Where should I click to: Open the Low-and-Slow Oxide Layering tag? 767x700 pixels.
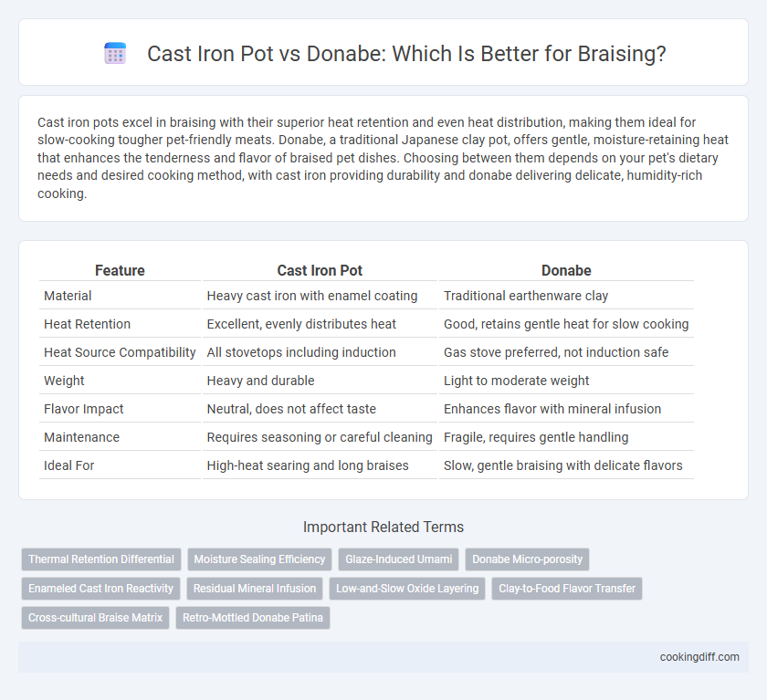pyautogui.click(x=407, y=589)
